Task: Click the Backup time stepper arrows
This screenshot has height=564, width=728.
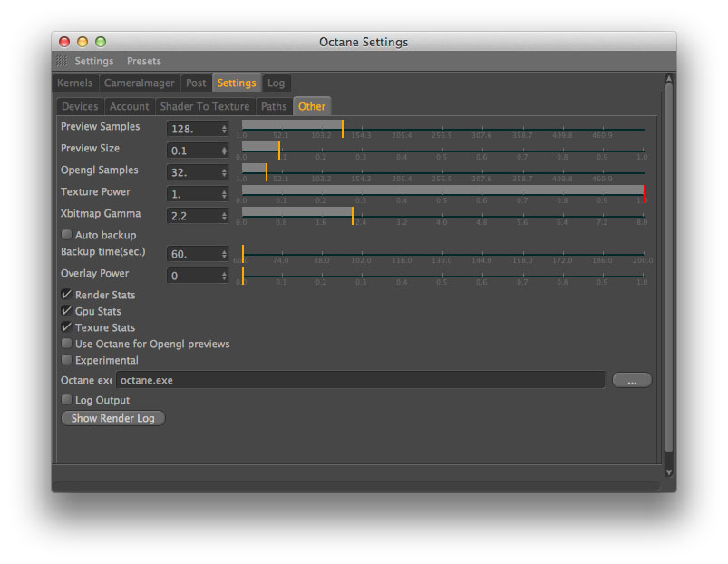Action: [224, 254]
